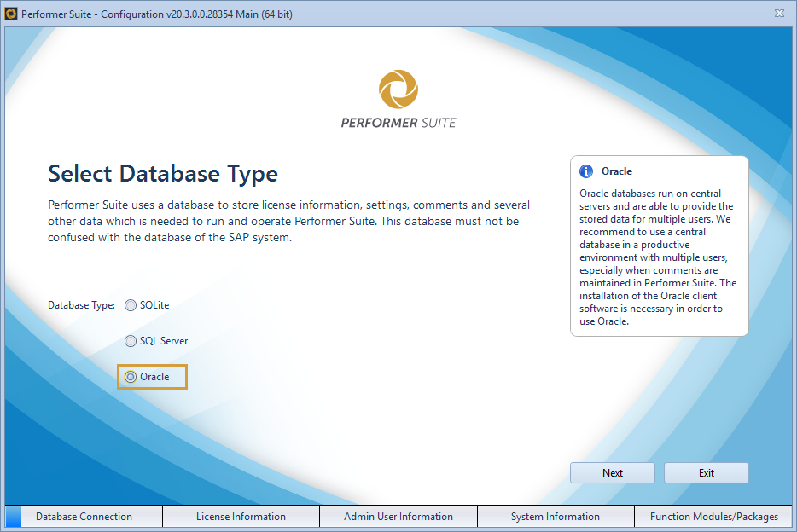Click the Performer Suite icon in the title bar

[x=12, y=13]
